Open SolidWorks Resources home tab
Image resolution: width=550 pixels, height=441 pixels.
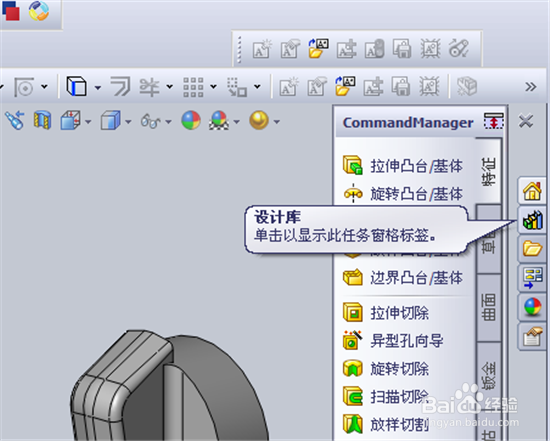[532, 191]
